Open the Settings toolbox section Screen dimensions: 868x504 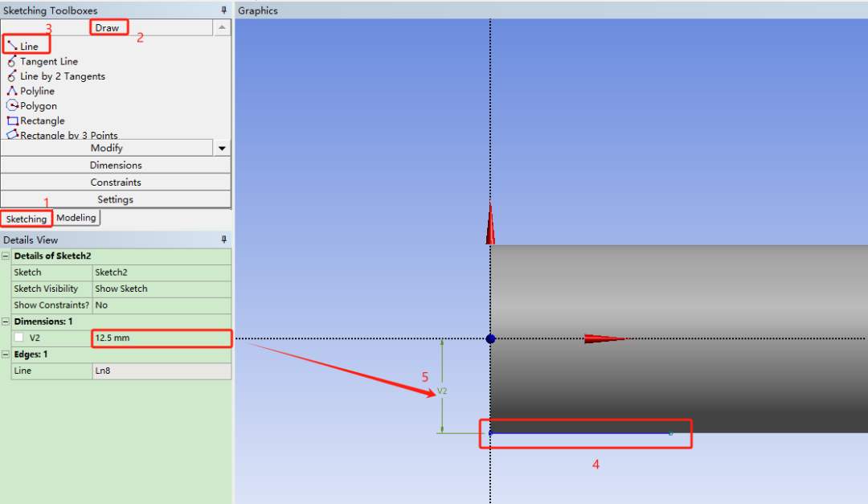[116, 199]
